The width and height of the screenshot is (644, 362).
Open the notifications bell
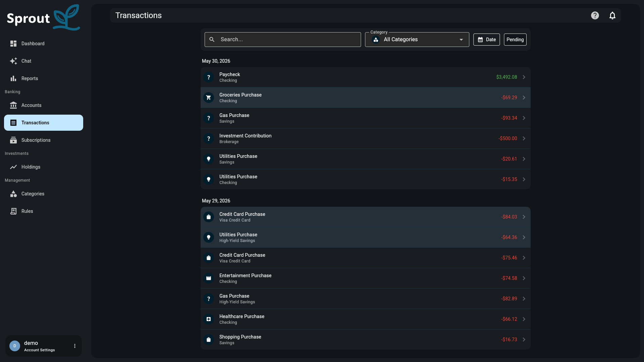612,15
